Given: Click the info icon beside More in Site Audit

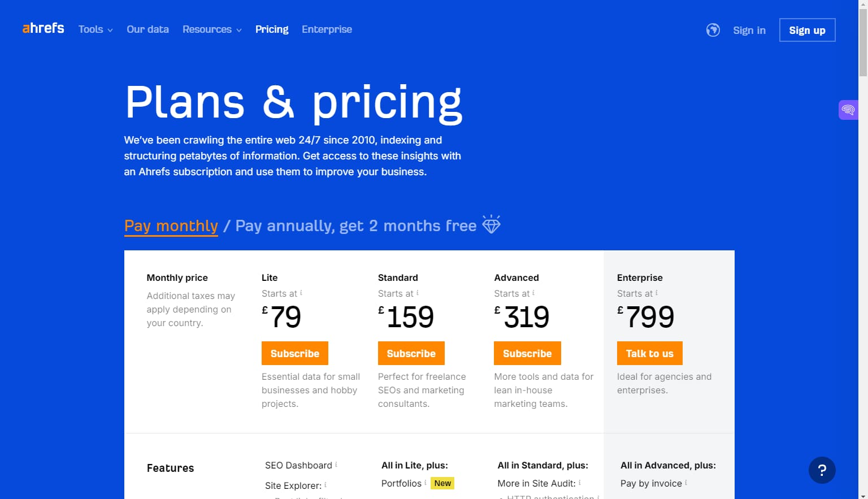Looking at the screenshot, I should pyautogui.click(x=580, y=483).
